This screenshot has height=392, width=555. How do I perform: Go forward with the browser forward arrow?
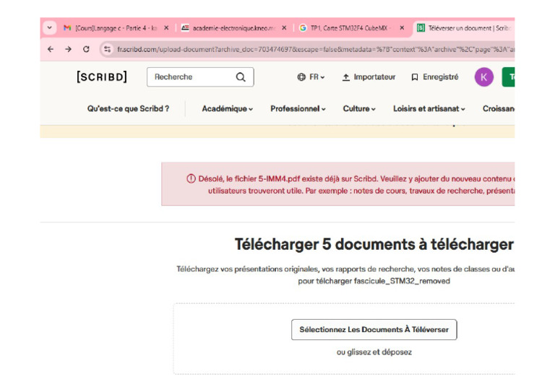(x=69, y=49)
